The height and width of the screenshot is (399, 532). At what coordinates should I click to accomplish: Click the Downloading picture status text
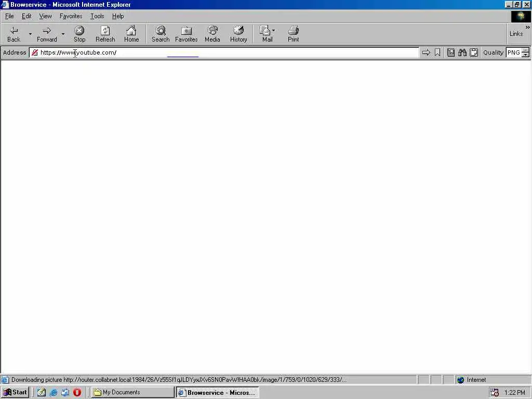[179, 380]
